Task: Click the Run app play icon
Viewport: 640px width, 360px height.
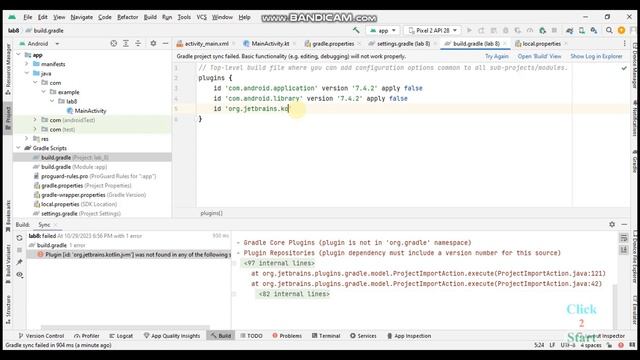Action: (469, 31)
